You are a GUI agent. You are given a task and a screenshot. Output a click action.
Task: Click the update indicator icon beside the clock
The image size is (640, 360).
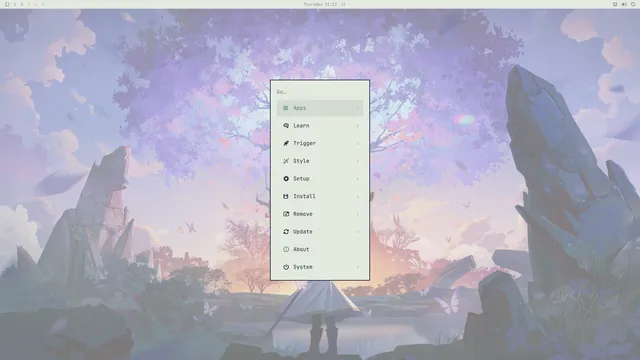pos(343,4)
